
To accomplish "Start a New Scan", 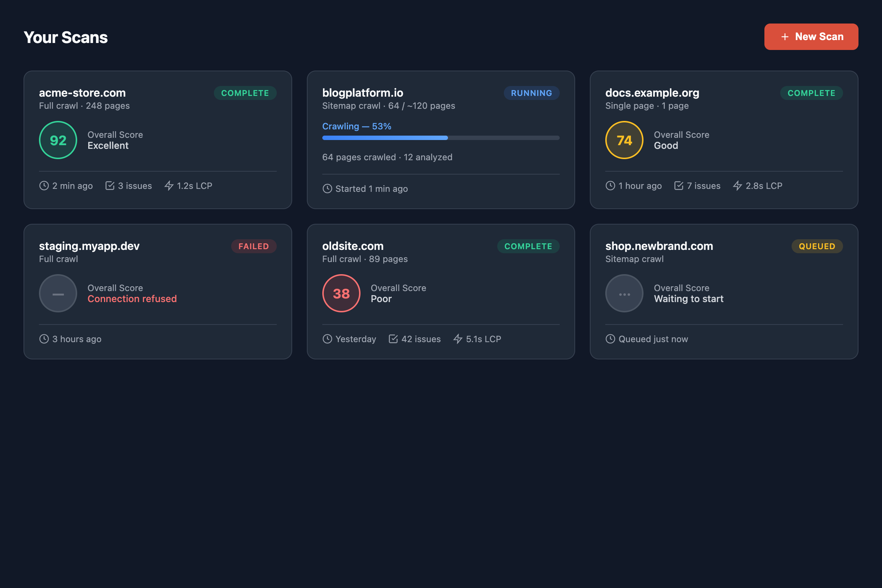I will coord(811,37).
